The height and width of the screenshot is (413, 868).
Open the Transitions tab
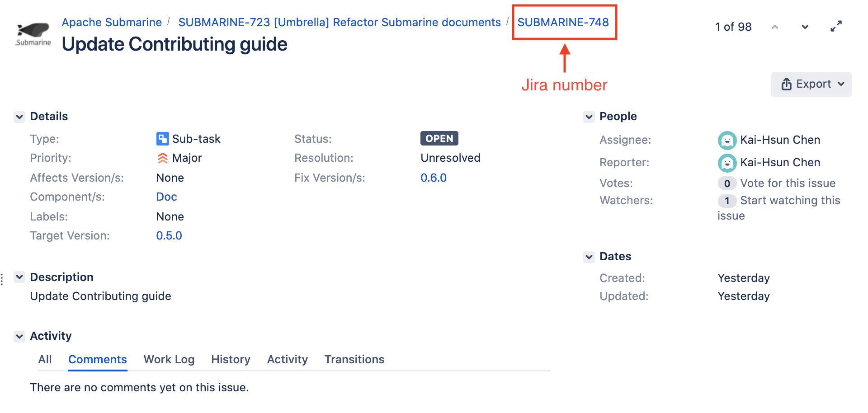(x=354, y=360)
